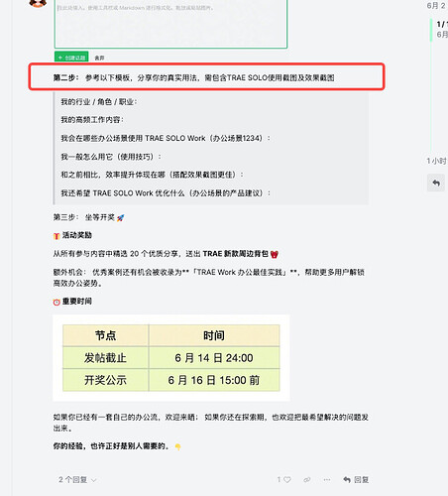Click the line 你的经验，也许正好是别人需要的
This screenshot has width=448, height=496.
pyautogui.click(x=117, y=446)
